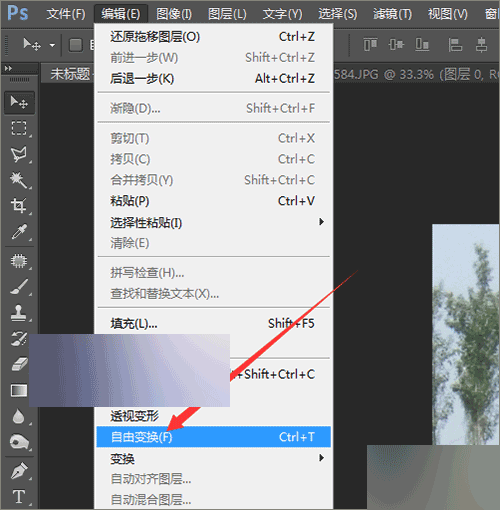
Task: Choose Copy Ctrl+C entry
Action: [213, 159]
